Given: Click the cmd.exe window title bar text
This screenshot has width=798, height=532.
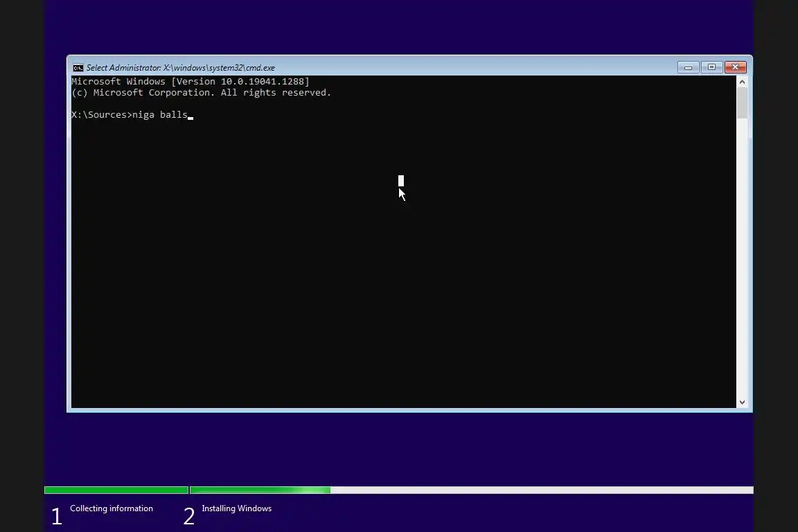Looking at the screenshot, I should pos(181,68).
